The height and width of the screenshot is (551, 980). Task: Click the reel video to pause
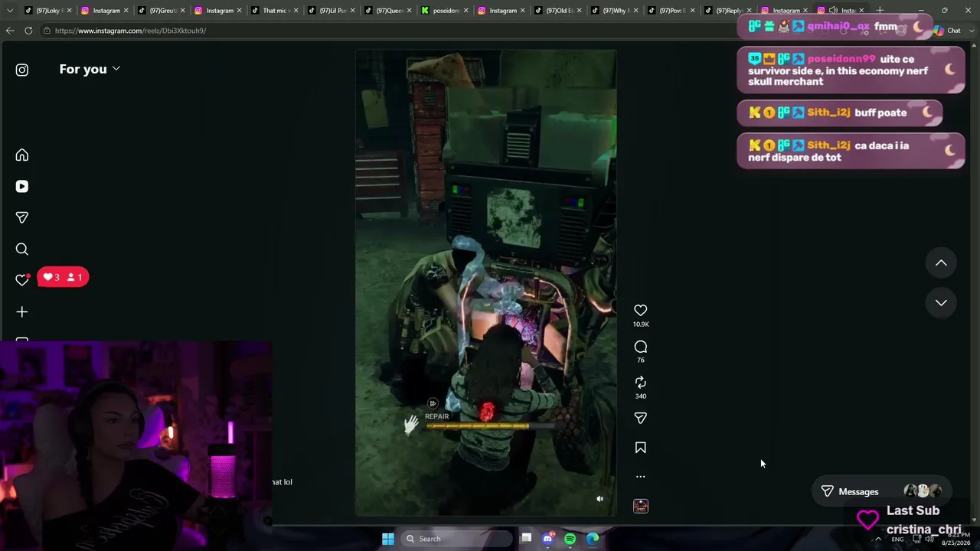485,283
